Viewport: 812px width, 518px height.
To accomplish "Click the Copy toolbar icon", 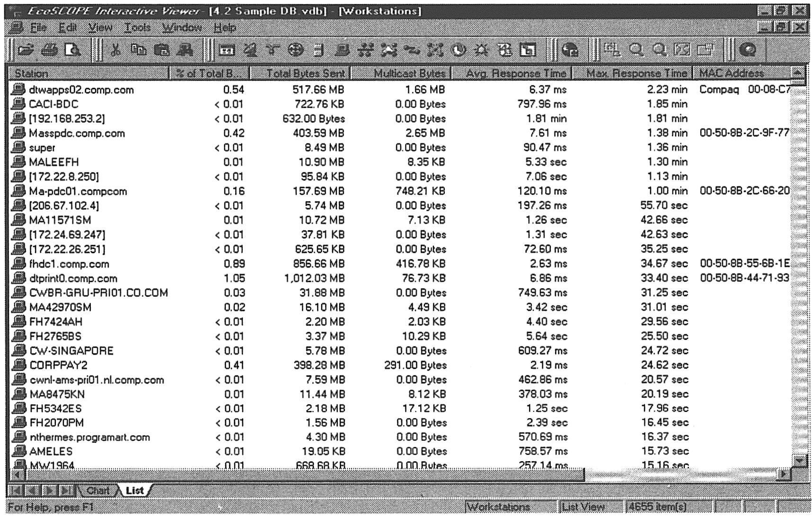I will (x=138, y=50).
